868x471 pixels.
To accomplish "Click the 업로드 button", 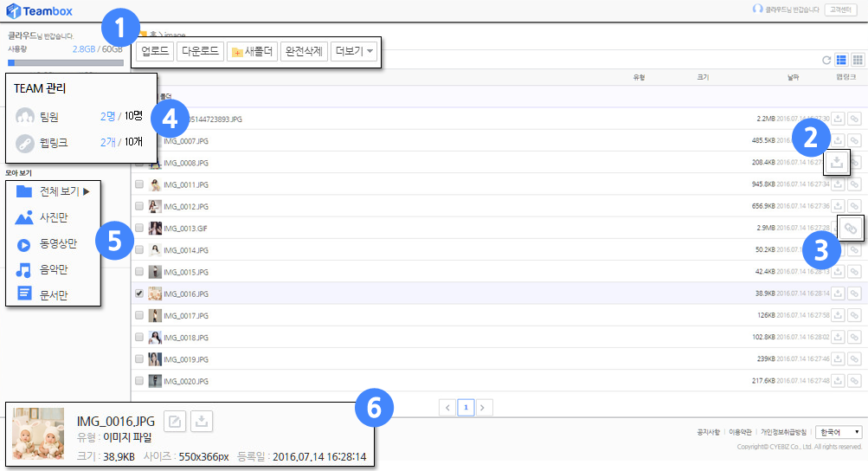I will pyautogui.click(x=154, y=52).
